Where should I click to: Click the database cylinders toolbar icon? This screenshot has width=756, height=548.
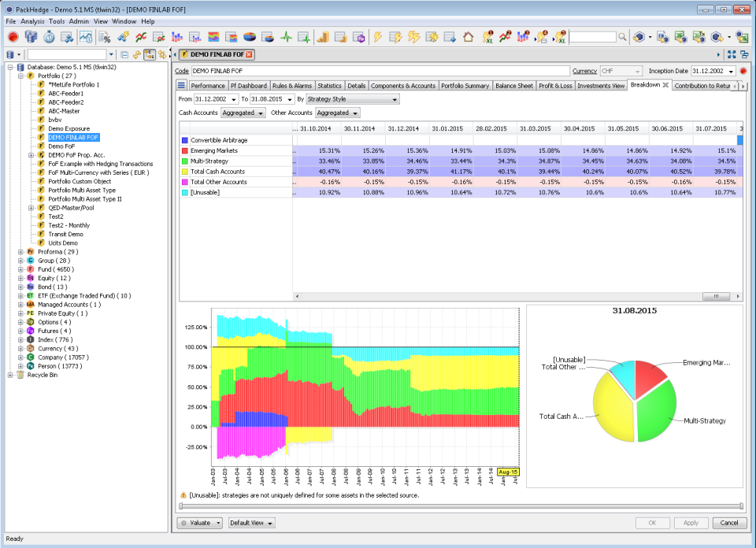point(31,37)
